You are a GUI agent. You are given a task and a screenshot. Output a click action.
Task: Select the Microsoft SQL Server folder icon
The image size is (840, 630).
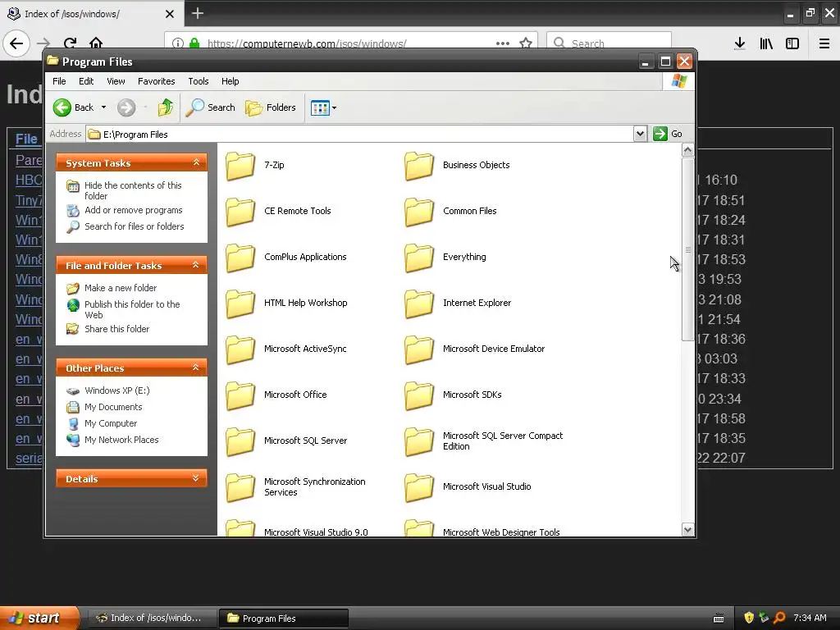point(240,442)
